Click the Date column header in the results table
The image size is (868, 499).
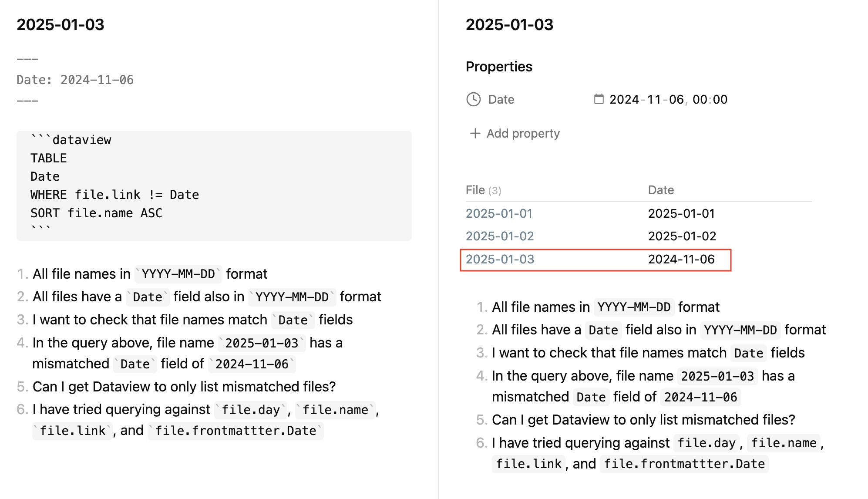tap(661, 190)
